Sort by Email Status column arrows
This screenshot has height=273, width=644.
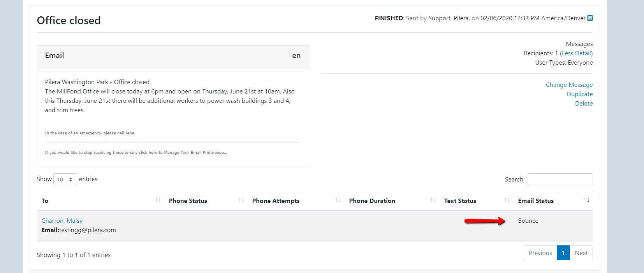pyautogui.click(x=586, y=200)
